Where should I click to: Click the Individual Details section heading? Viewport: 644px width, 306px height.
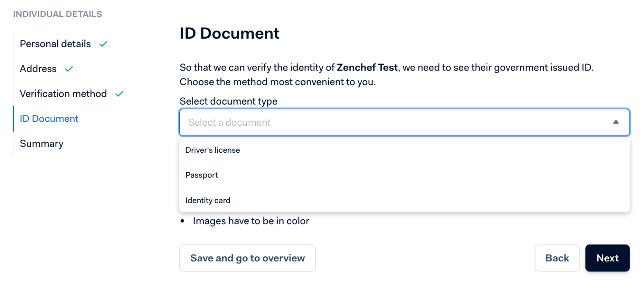[x=58, y=14]
